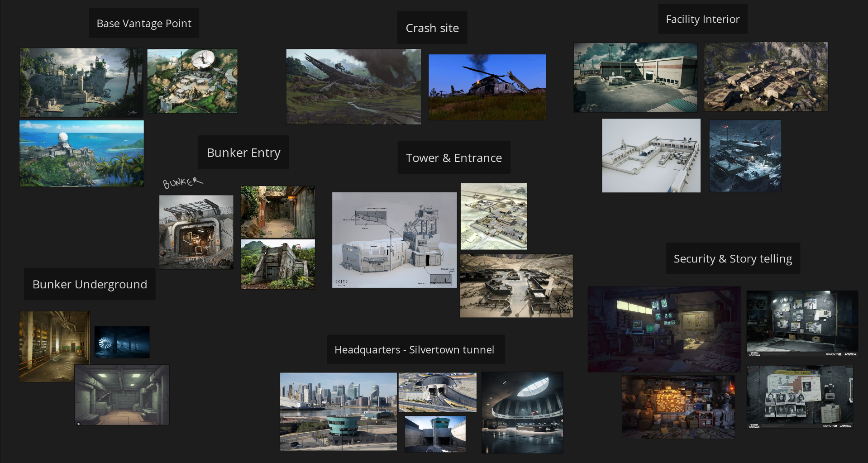The image size is (868, 463).
Task: Select the sepia fenced base aerial image
Action: click(516, 286)
